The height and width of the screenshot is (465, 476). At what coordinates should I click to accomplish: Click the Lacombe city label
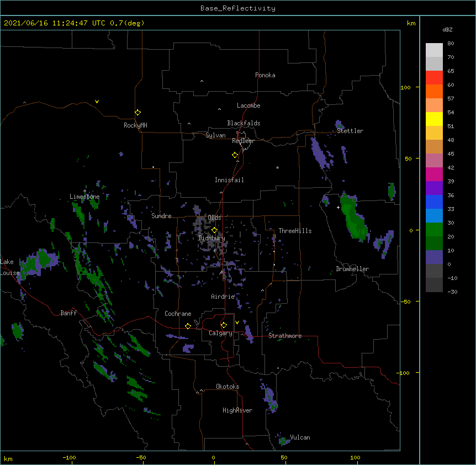click(x=248, y=105)
